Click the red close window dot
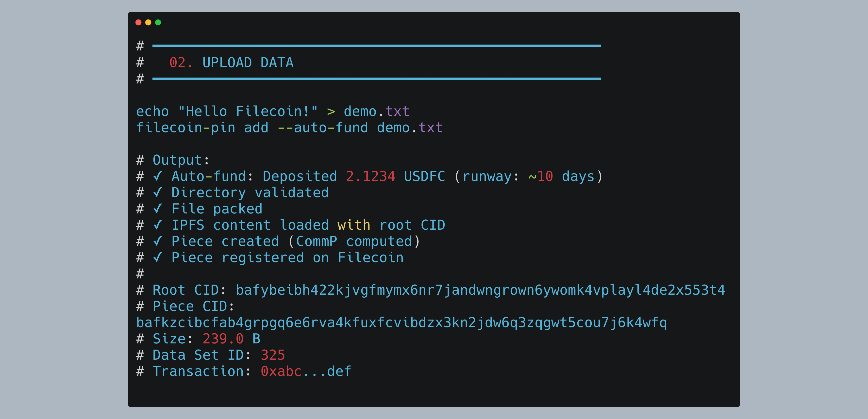 point(138,23)
